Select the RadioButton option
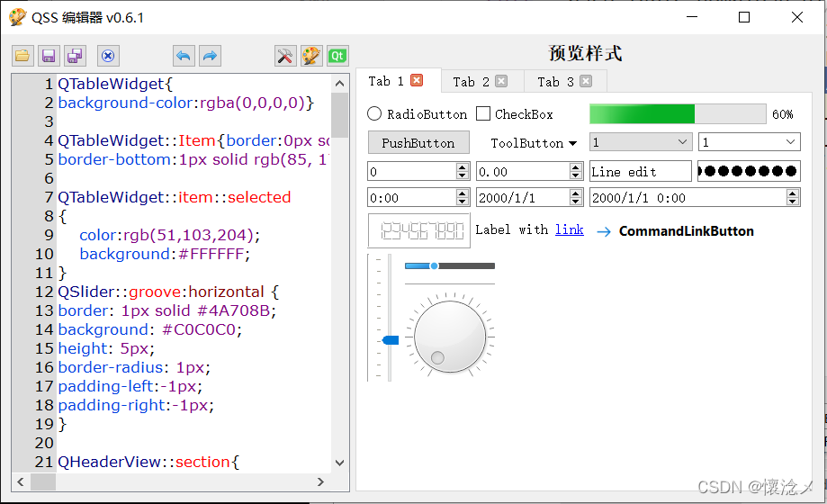827x504 pixels. (418, 114)
